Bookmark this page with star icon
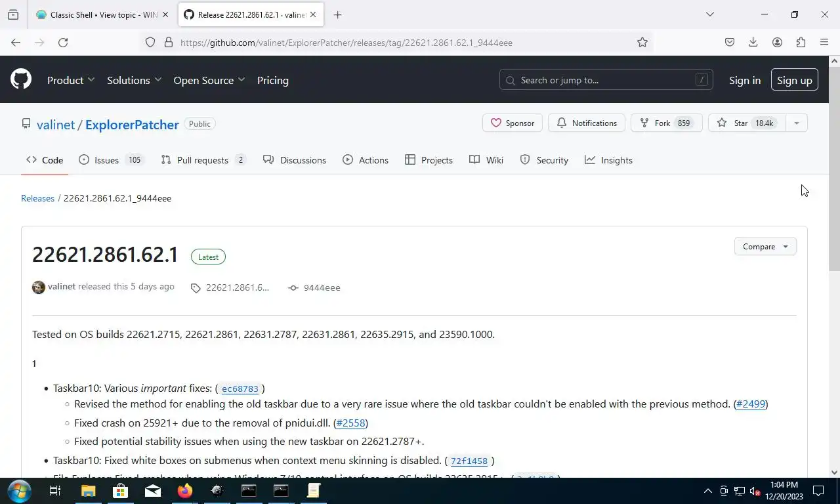The image size is (840, 504). (642, 42)
